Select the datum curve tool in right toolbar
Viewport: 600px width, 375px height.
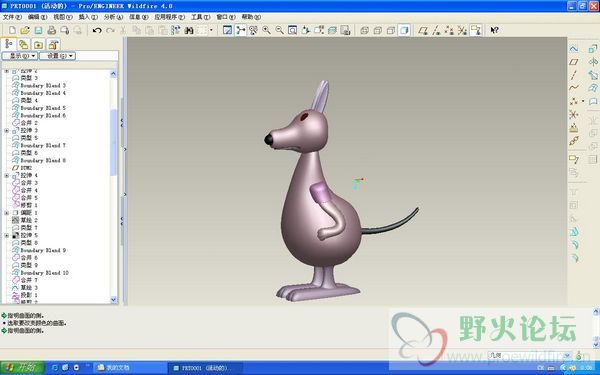click(574, 88)
